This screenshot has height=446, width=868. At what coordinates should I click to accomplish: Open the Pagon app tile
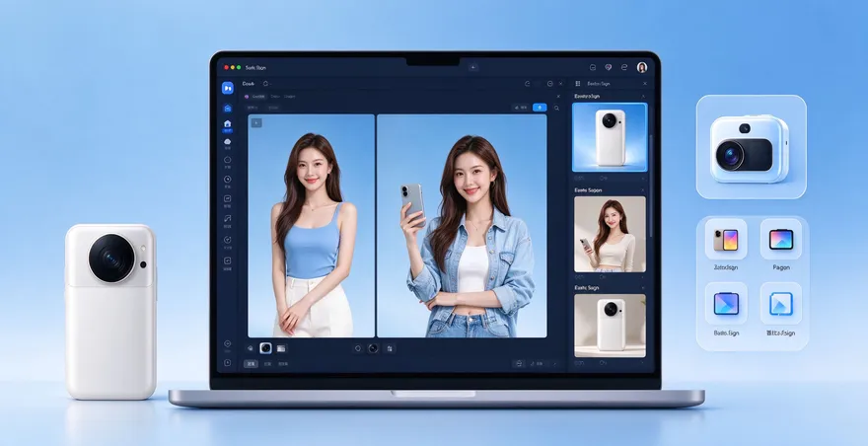(781, 240)
